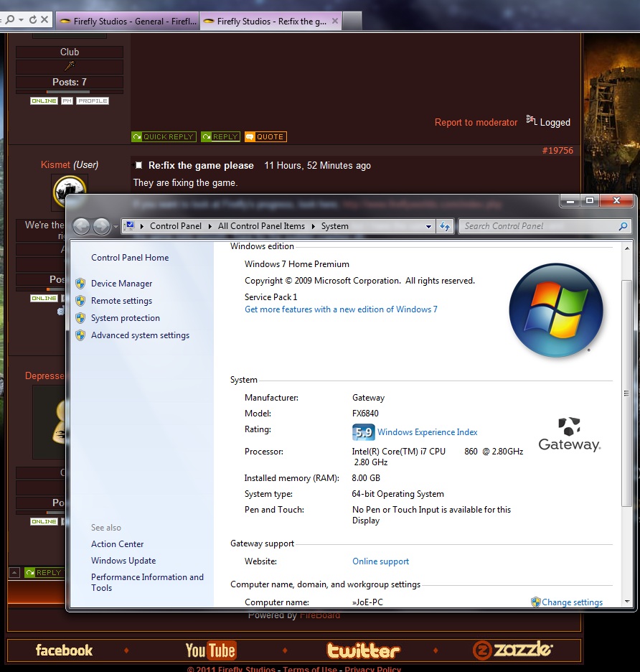This screenshot has width=640, height=672.
Task: Open the Facebook link in footer
Action: click(64, 650)
